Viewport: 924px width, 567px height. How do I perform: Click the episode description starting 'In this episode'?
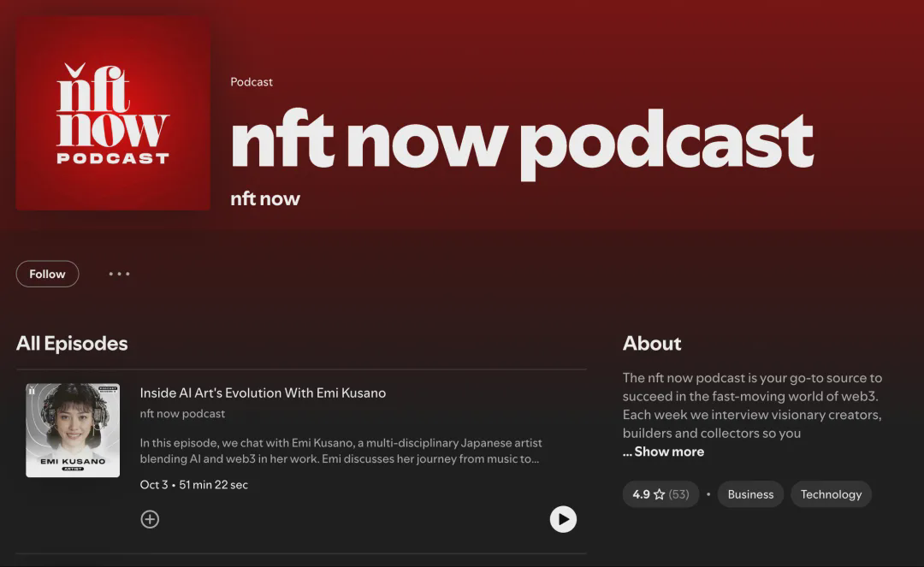tap(341, 451)
